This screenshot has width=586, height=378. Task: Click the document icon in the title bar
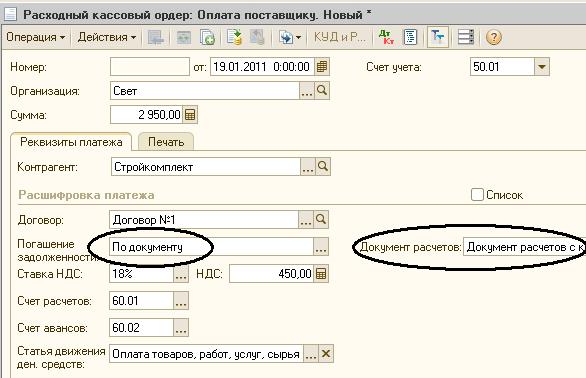tap(10, 14)
